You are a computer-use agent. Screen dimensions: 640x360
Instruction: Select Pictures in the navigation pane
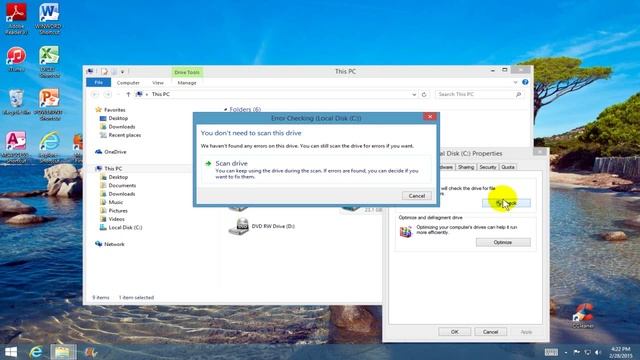point(118,211)
